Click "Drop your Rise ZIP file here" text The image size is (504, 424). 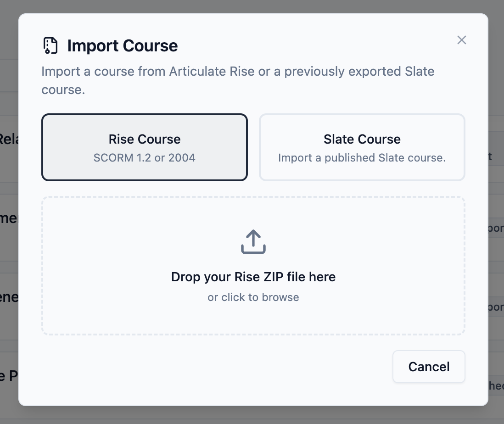point(253,277)
